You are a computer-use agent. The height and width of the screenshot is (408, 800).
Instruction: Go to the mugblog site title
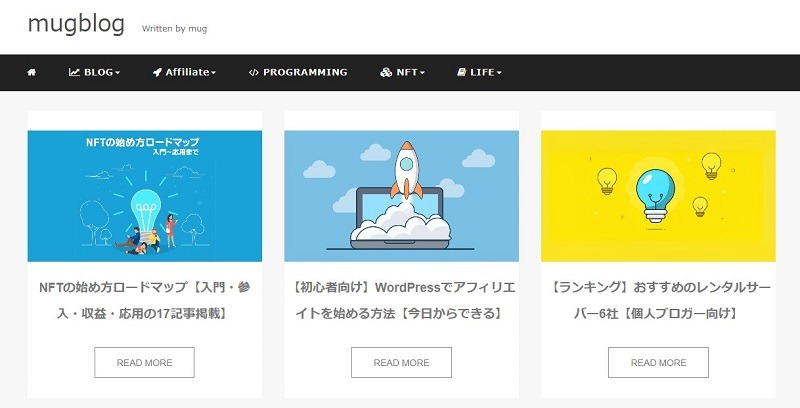click(x=76, y=24)
